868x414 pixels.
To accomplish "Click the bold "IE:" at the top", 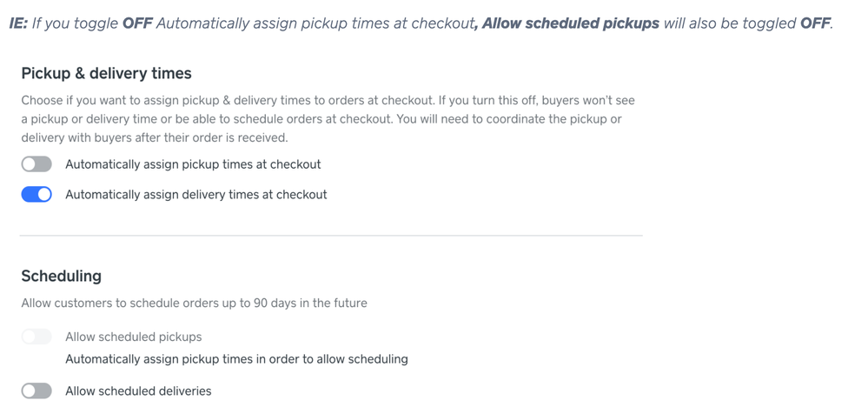I will point(18,23).
